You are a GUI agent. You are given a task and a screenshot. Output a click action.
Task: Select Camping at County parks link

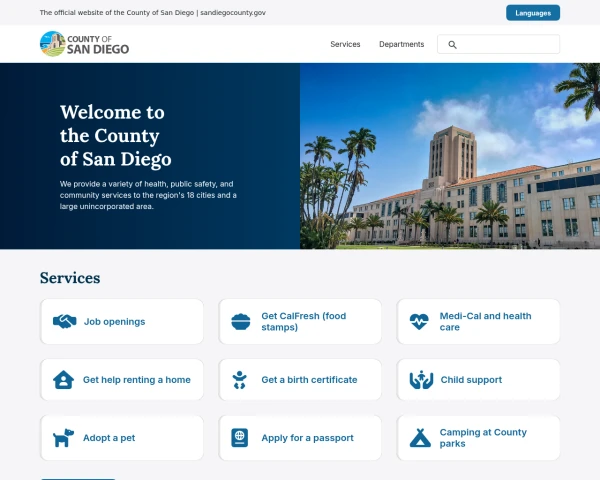point(483,438)
